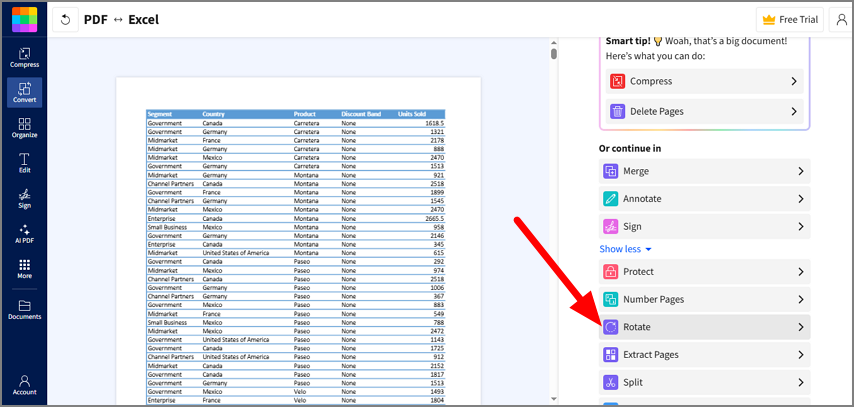Click the Number Pages icon
854x407 pixels.
tap(611, 299)
